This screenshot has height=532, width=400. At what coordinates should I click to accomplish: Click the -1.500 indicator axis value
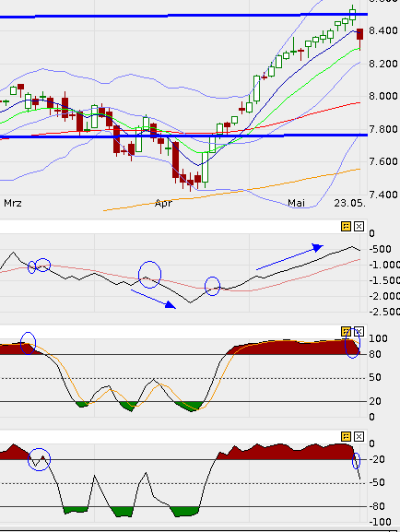tap(384, 280)
